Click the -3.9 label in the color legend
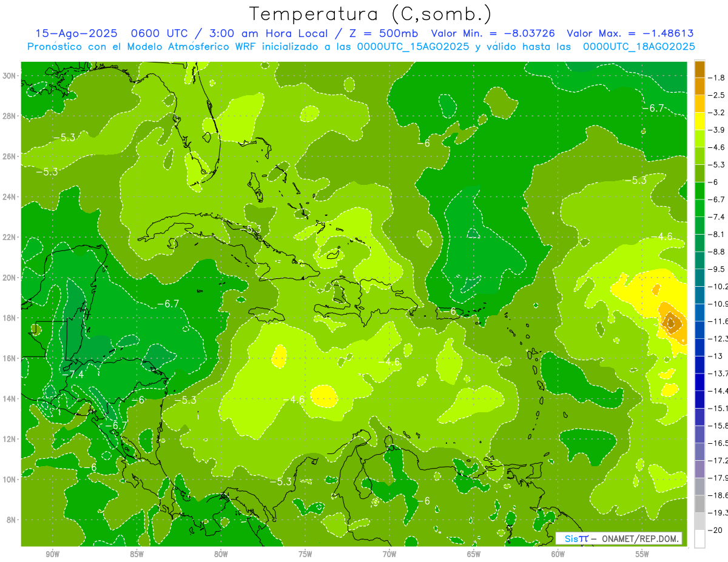728x562 pixels. (718, 130)
